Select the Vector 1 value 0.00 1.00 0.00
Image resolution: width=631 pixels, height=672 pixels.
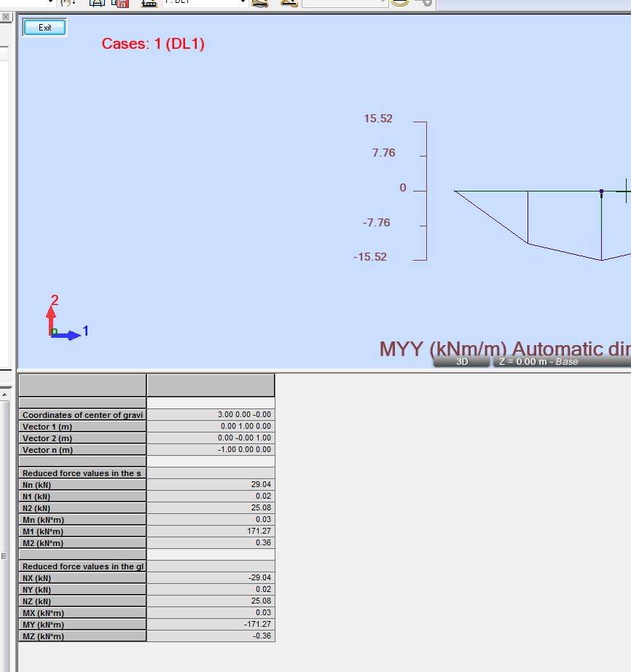click(x=211, y=426)
